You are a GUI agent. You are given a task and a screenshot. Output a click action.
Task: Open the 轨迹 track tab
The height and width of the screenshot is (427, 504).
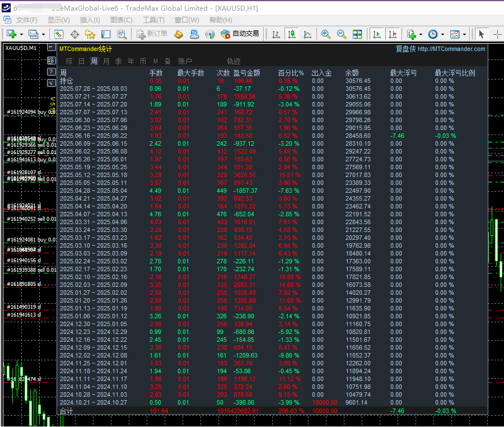click(x=234, y=61)
